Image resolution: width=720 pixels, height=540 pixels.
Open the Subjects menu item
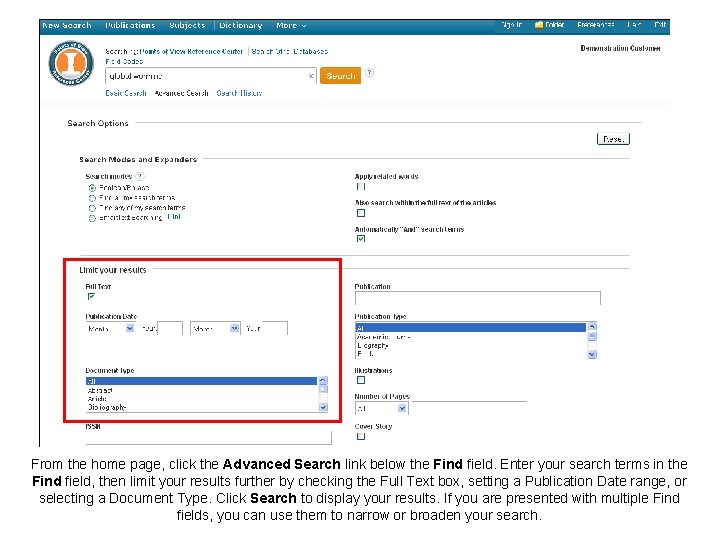point(187,25)
